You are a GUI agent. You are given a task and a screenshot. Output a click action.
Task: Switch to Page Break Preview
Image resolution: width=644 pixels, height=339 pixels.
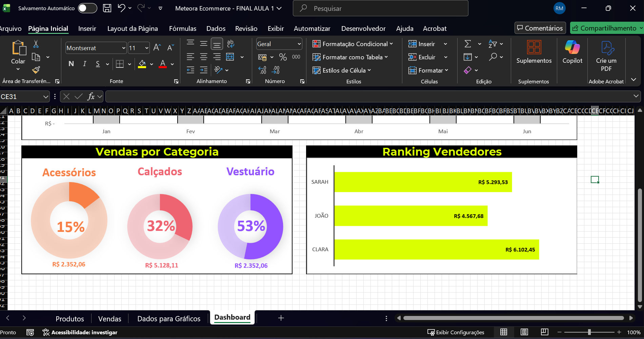tap(544, 332)
